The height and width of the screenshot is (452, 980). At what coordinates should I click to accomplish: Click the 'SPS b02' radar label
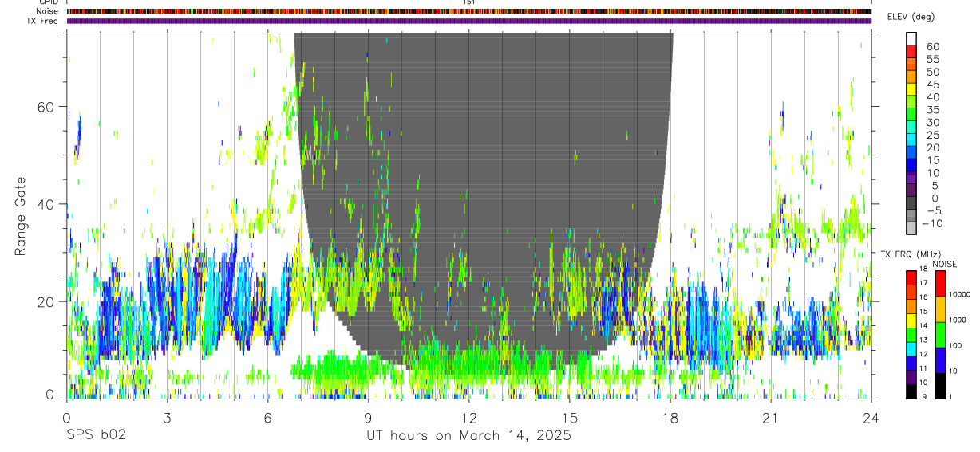click(x=96, y=436)
